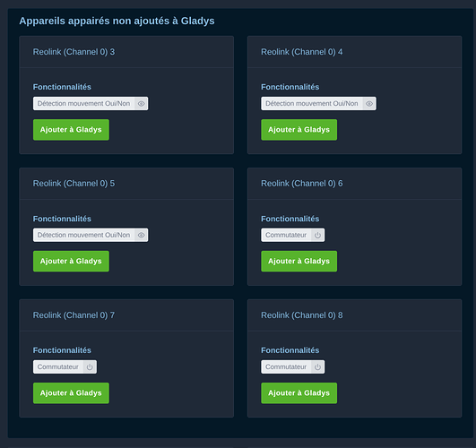Click heading 'Appareils appairés non ajoutés à Gladys'
This screenshot has height=448, width=476.
tap(117, 21)
